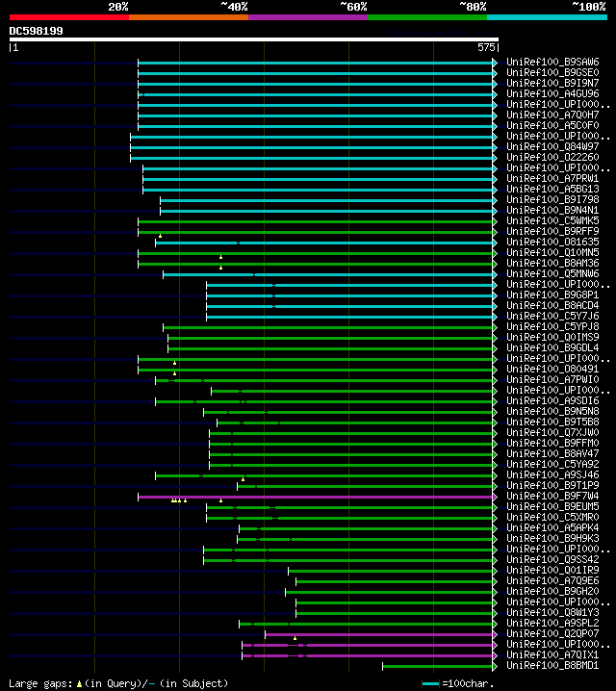The width and height of the screenshot is (616, 691).
Task: Choose the UniRef100_Q5MNW6 entry
Action: tap(552, 273)
